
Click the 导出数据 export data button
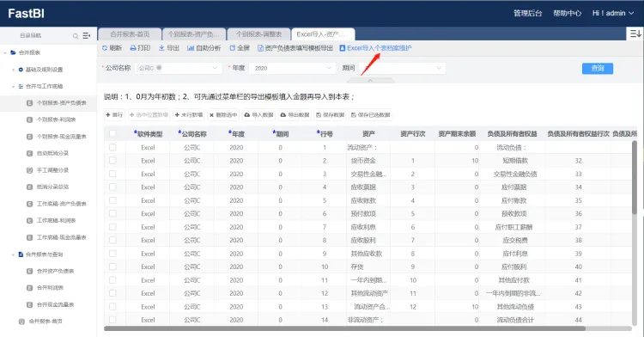(295, 115)
